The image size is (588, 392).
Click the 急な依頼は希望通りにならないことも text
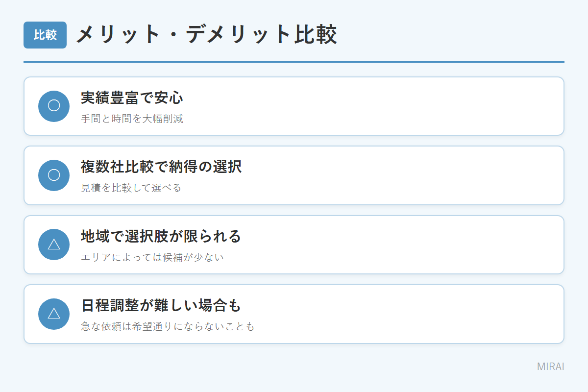tap(168, 326)
